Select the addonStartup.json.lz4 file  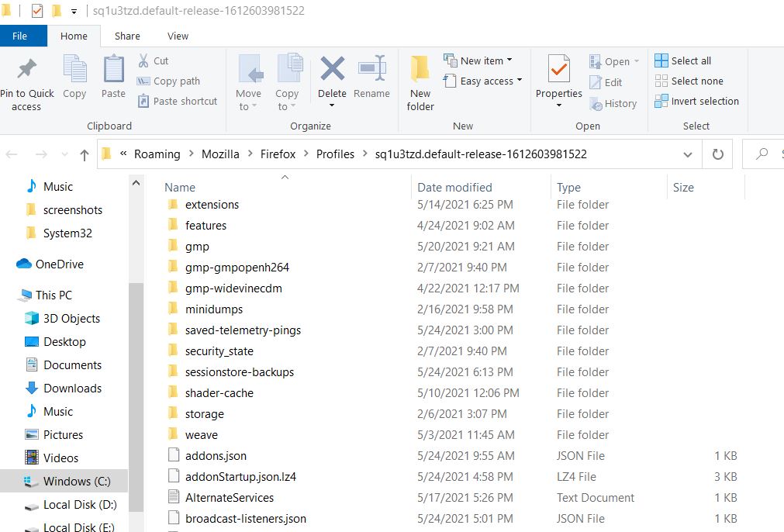[x=232, y=477]
